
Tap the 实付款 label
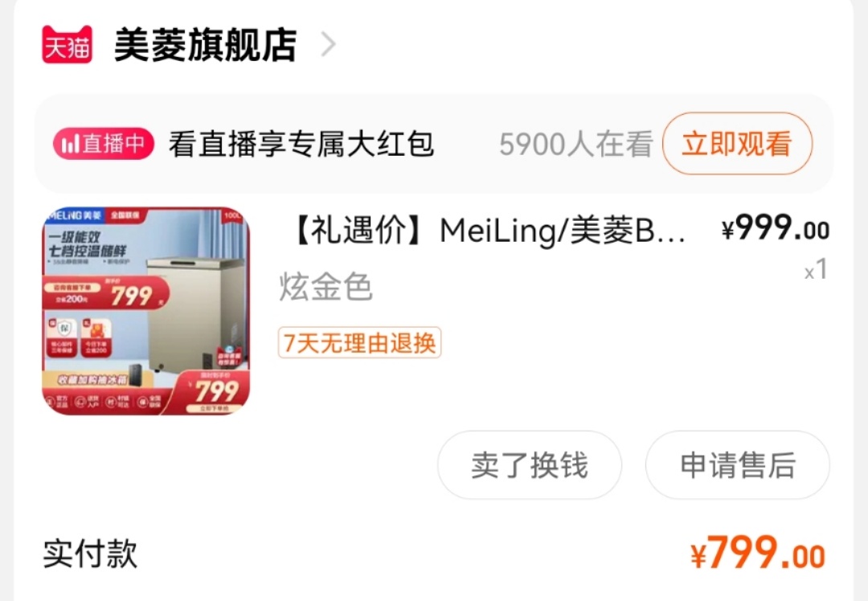click(x=90, y=553)
